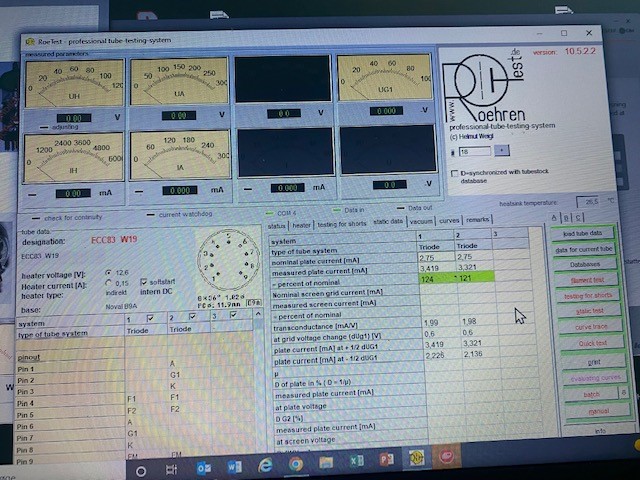This screenshot has width=640, height=480.
Task: Click the red ECC83 W19 designation text
Action: click(114, 239)
